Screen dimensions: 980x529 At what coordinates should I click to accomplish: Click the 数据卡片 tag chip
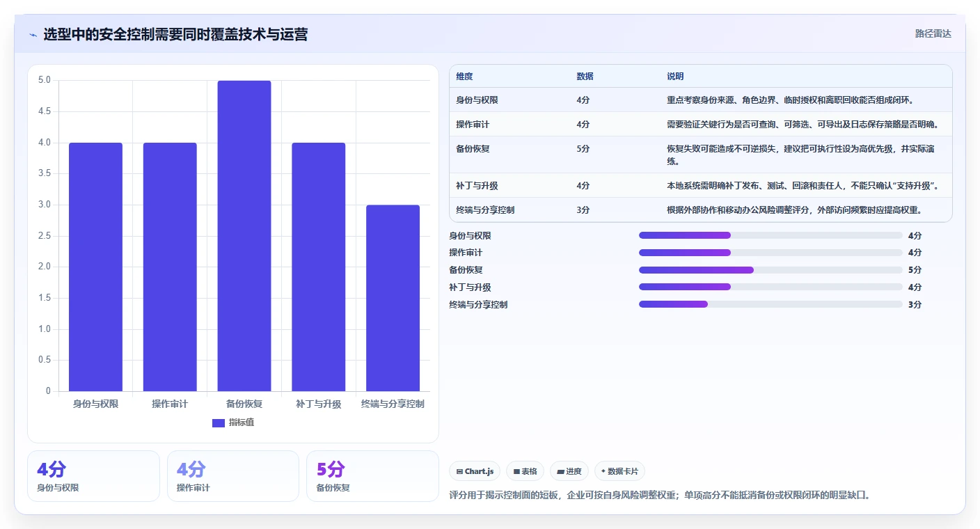[x=619, y=471]
